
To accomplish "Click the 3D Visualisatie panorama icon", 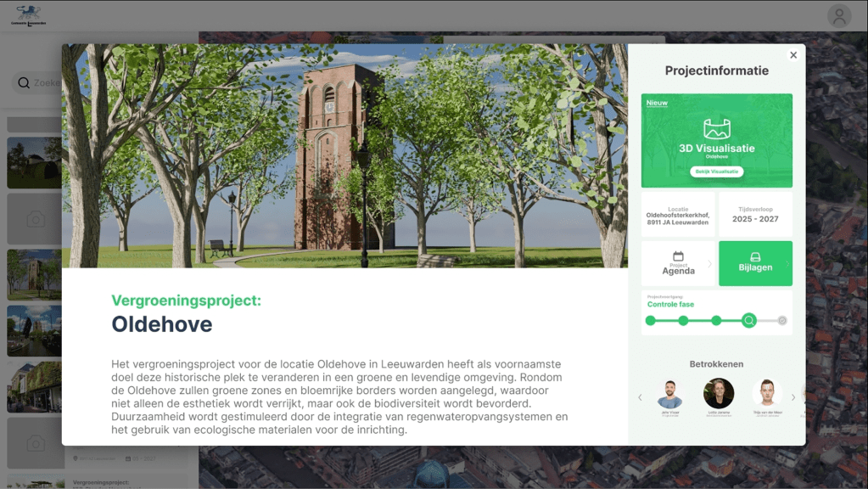I will click(x=717, y=129).
